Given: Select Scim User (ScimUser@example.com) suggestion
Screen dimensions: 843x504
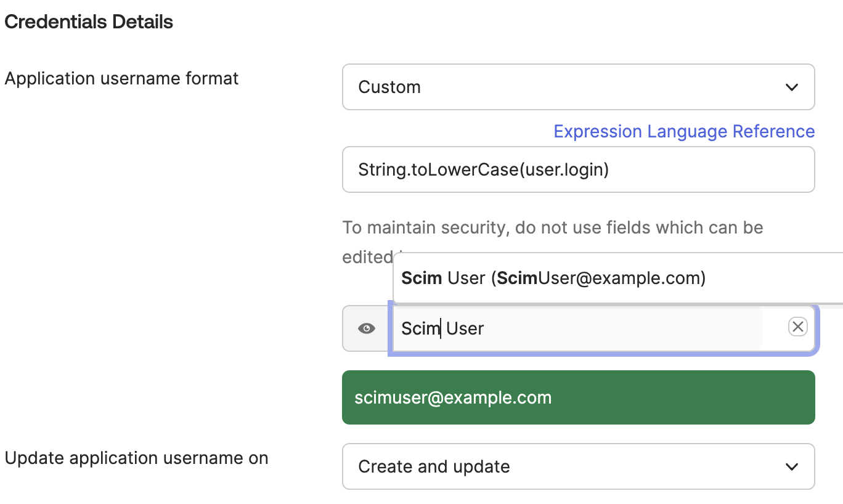Looking at the screenshot, I should (553, 278).
